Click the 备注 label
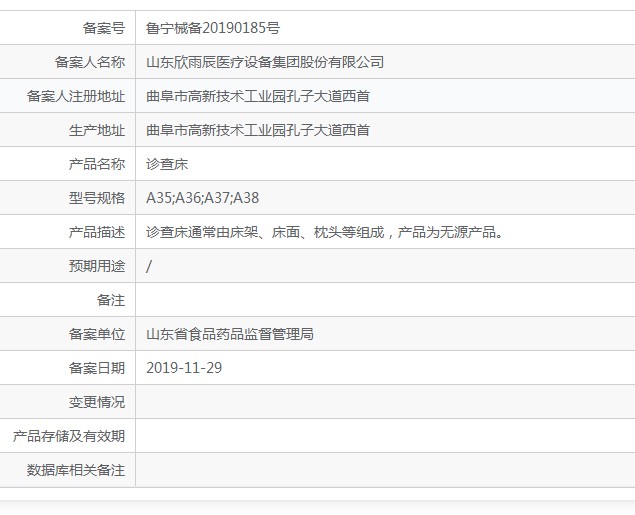The image size is (635, 515). (x=111, y=300)
